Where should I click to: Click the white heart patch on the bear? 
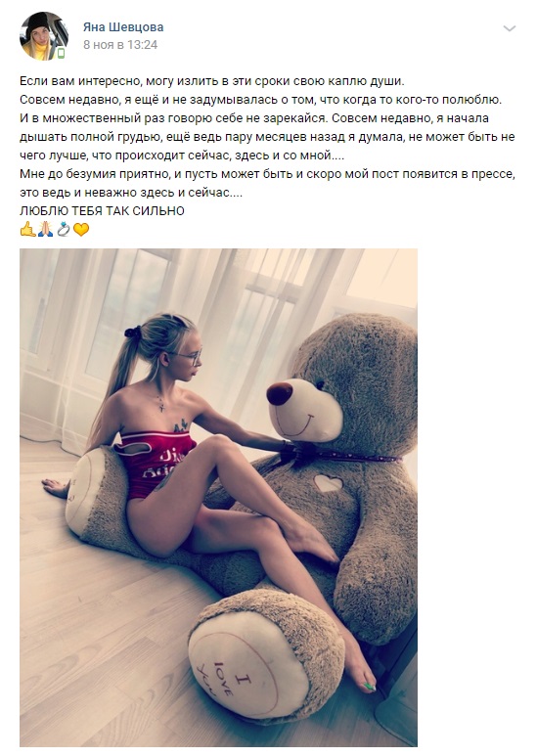[x=328, y=482]
